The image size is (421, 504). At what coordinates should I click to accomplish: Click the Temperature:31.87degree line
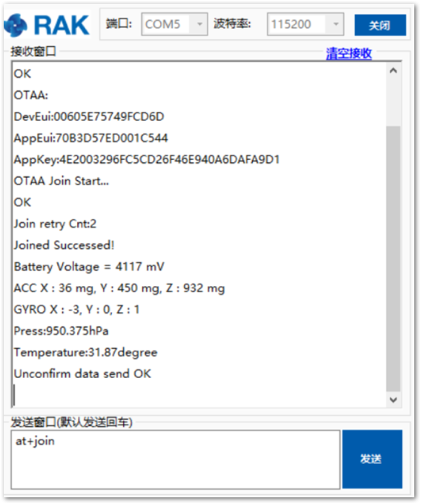pos(85,352)
